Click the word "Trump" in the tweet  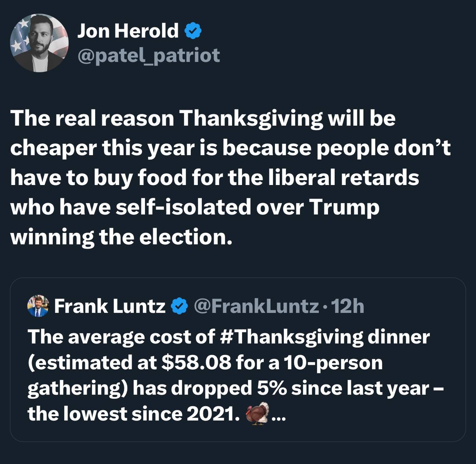coord(344,207)
